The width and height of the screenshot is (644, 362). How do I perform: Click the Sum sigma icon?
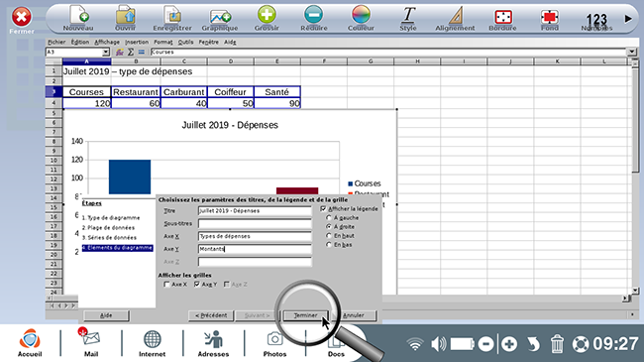pos(131,52)
